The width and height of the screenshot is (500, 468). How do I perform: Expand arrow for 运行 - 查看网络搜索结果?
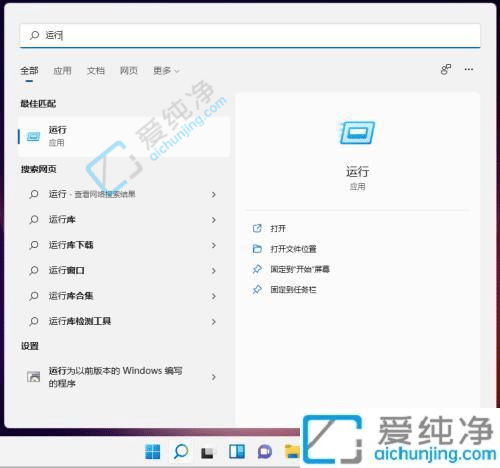pos(214,194)
